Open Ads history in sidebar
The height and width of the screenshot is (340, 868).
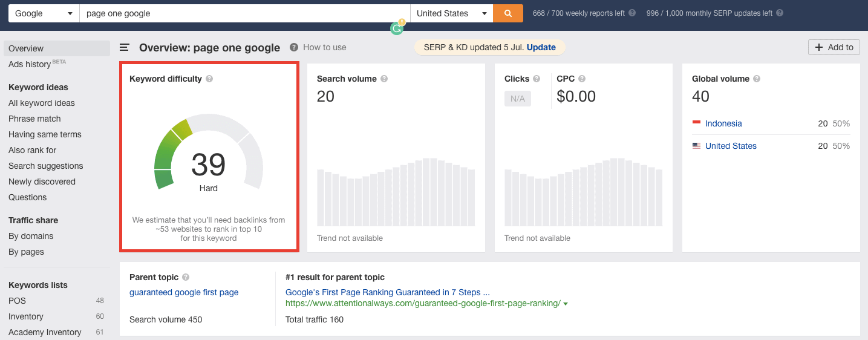click(29, 64)
